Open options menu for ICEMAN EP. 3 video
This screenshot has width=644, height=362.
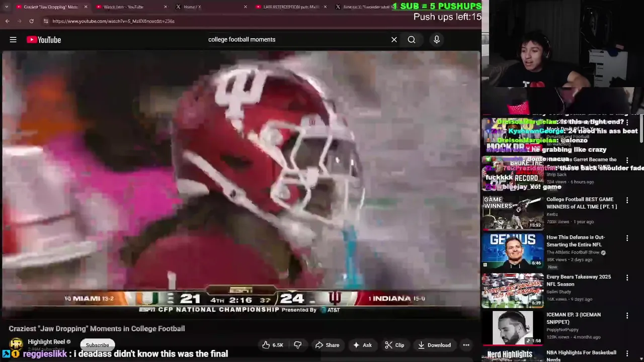627,316
